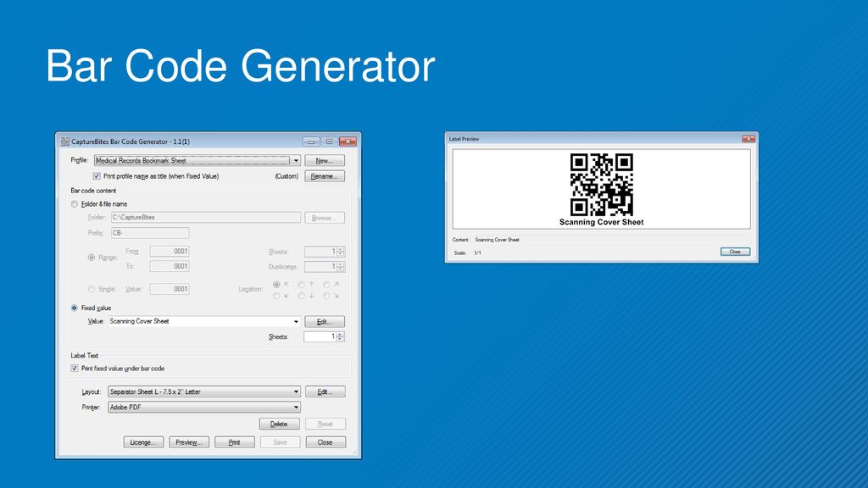Open the fixed Value dropdown
Image resolution: width=868 pixels, height=488 pixels.
tap(204, 321)
